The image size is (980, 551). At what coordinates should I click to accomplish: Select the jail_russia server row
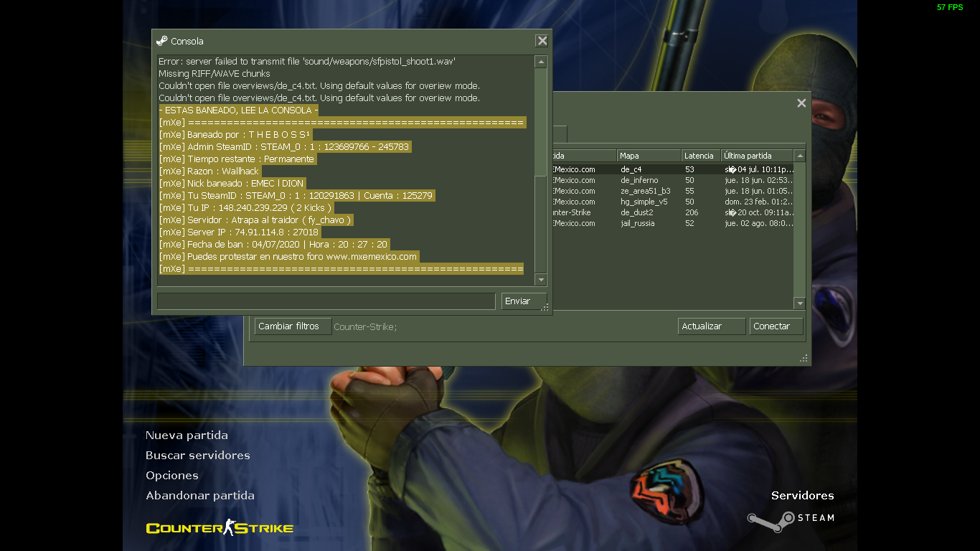672,223
